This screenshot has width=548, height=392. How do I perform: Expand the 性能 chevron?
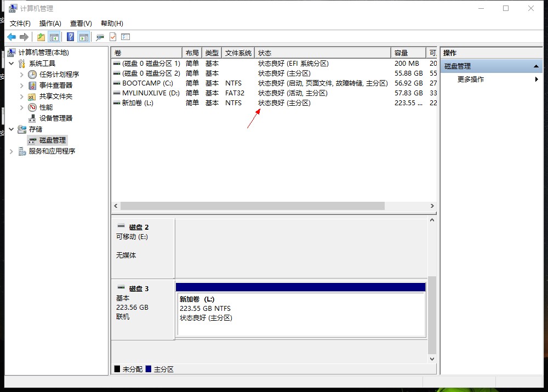click(x=22, y=107)
